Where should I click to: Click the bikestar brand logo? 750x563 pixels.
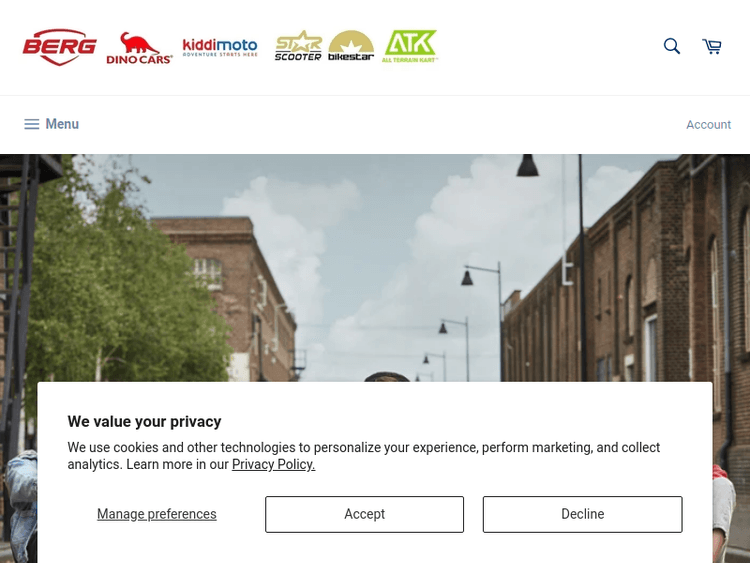(351, 46)
